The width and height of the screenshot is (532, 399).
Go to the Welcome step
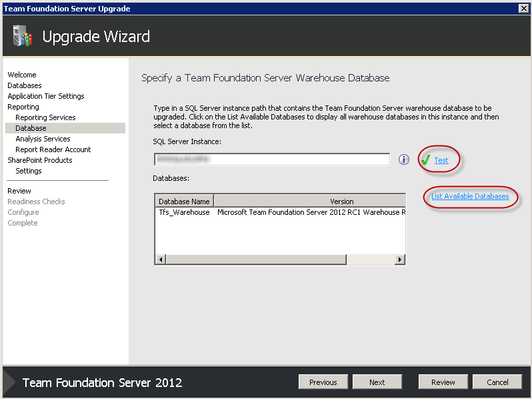(x=22, y=75)
